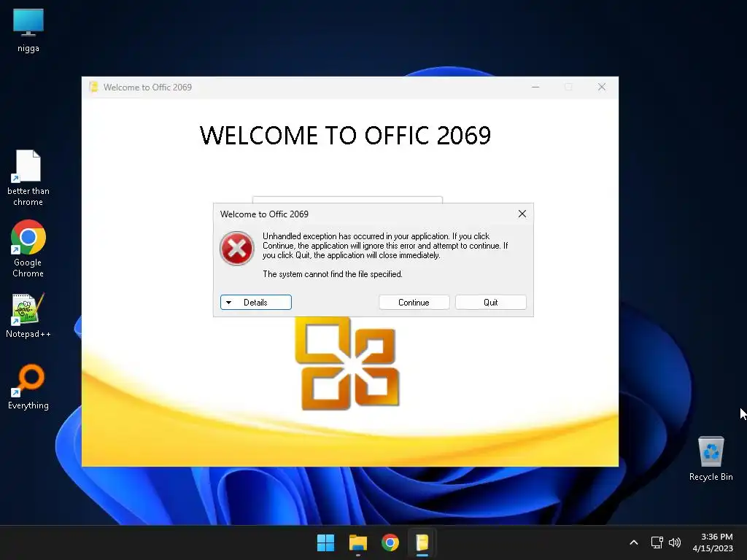747x560 pixels.
Task: Open the Windows Start menu
Action: pos(326,542)
